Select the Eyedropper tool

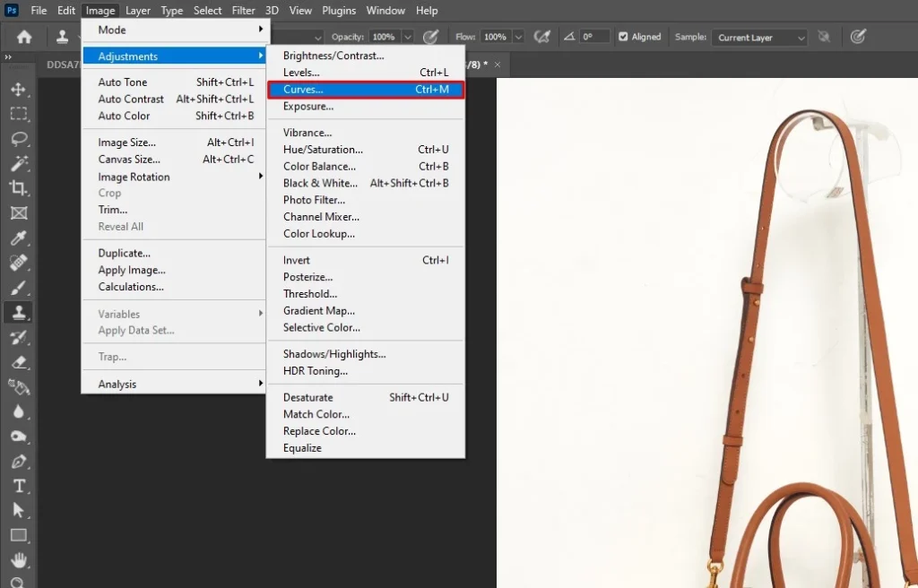(x=21, y=238)
